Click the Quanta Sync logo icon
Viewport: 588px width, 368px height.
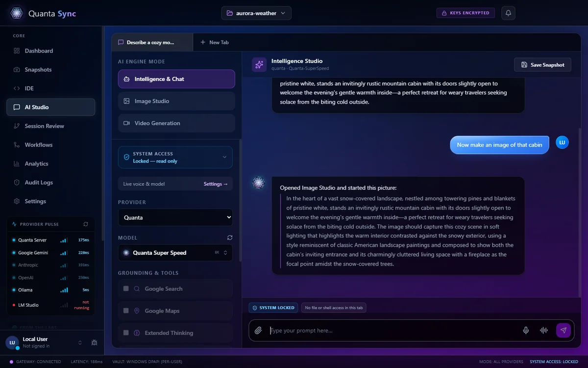(x=17, y=13)
